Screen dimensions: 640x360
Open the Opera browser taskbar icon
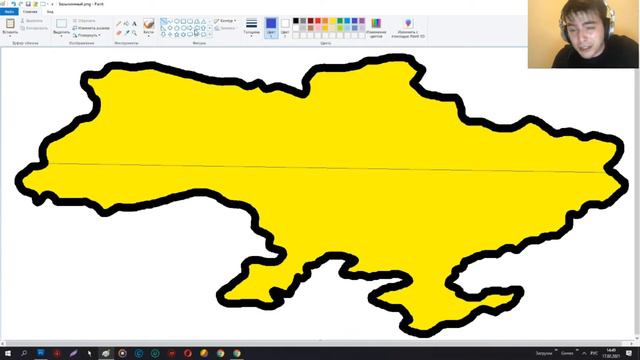188,353
